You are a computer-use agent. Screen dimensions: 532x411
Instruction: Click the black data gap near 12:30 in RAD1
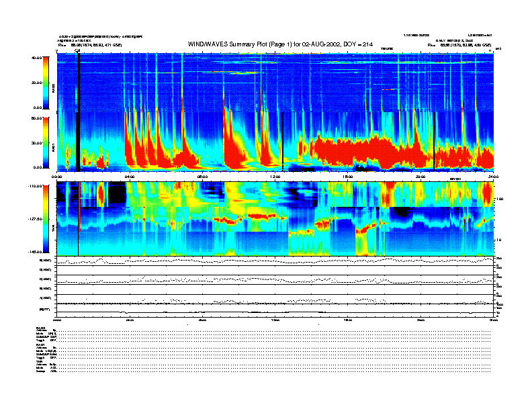point(283,142)
